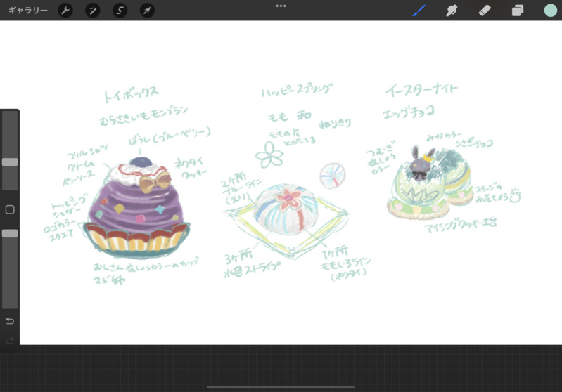This screenshot has height=392, width=562.
Task: Tap the purple Mont Blanc cake sketch
Action: click(136, 208)
